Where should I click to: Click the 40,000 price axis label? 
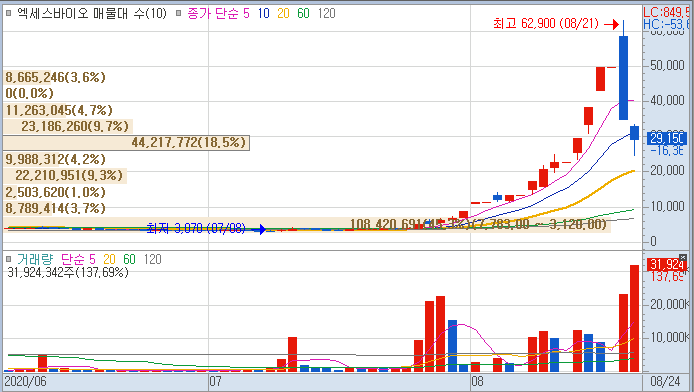click(x=667, y=101)
